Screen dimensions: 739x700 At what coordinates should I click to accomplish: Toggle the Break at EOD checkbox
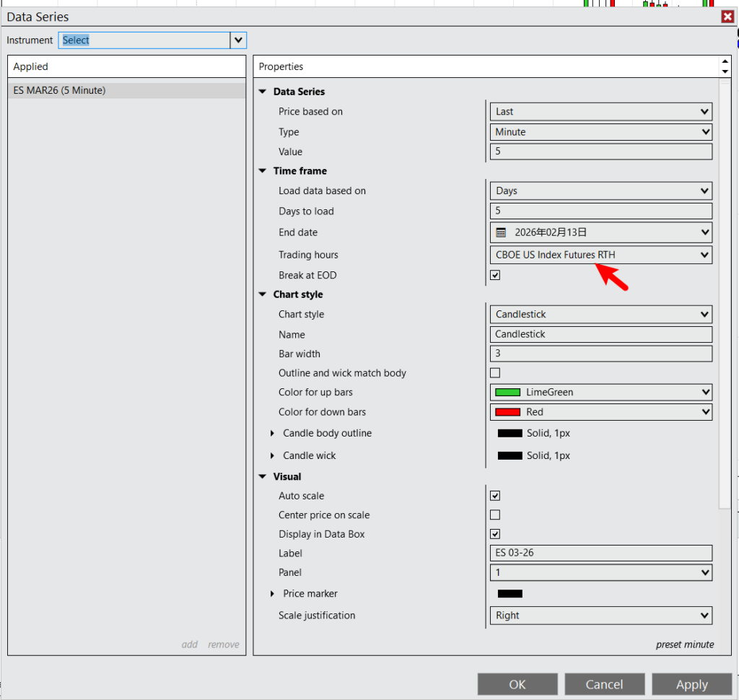click(495, 275)
